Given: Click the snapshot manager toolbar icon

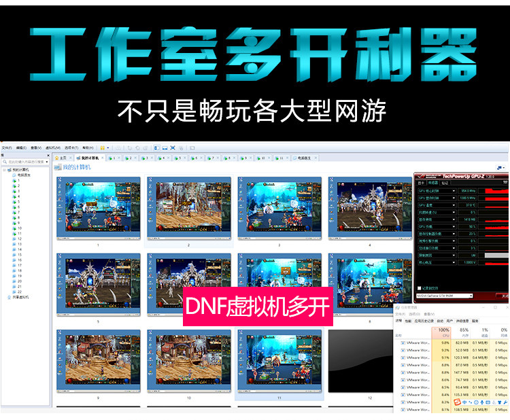Looking at the screenshot, I should [x=145, y=148].
